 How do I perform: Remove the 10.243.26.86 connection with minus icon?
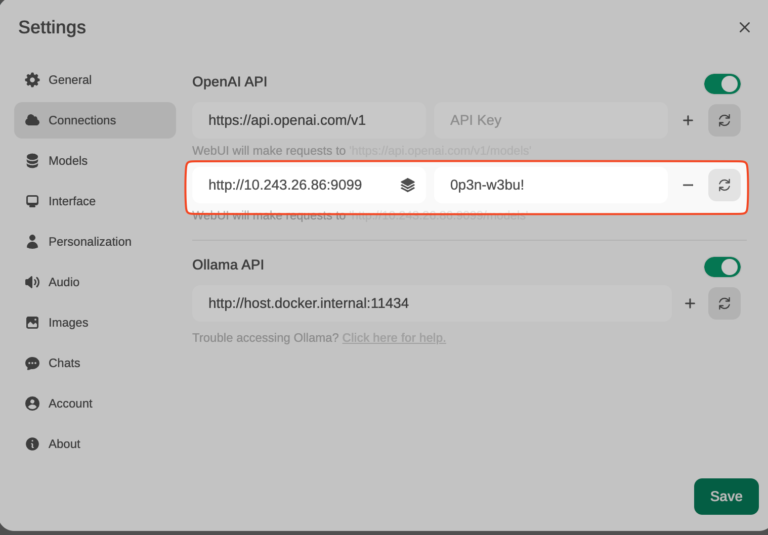pos(688,185)
